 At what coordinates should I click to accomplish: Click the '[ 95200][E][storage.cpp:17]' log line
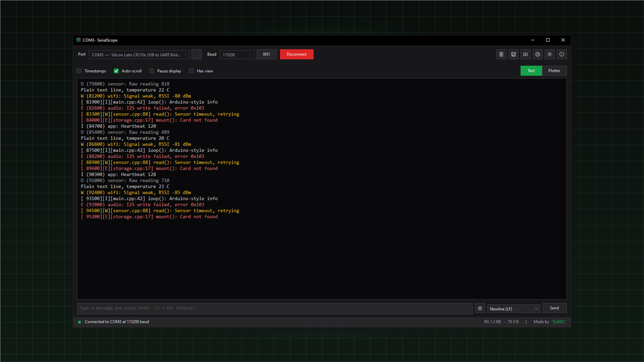tap(149, 217)
